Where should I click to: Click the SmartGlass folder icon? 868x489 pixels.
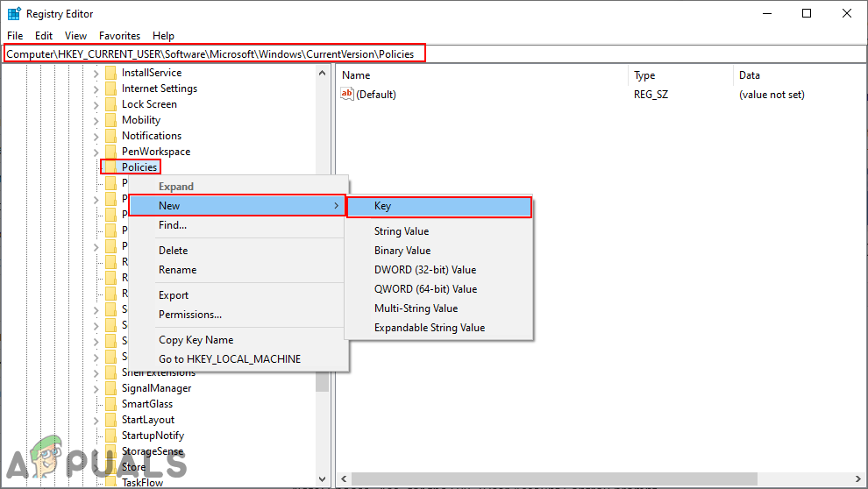[x=110, y=404]
